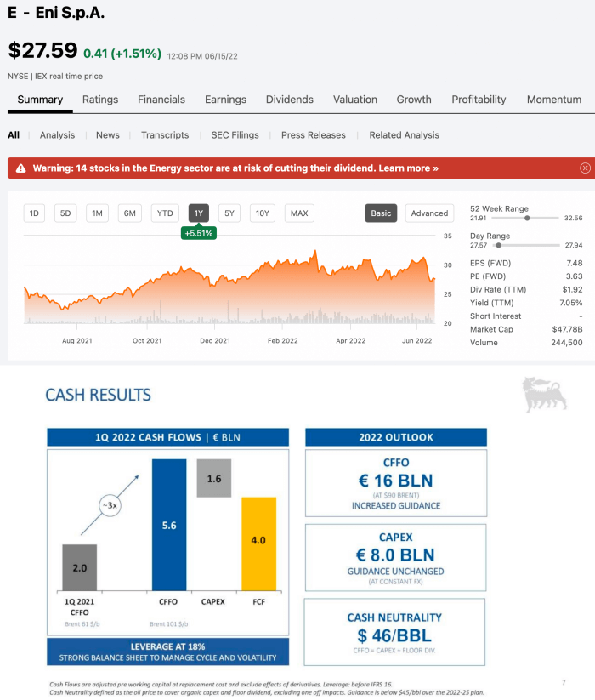The width and height of the screenshot is (595, 700).
Task: Follow the Learn more link in warning
Action: point(409,168)
